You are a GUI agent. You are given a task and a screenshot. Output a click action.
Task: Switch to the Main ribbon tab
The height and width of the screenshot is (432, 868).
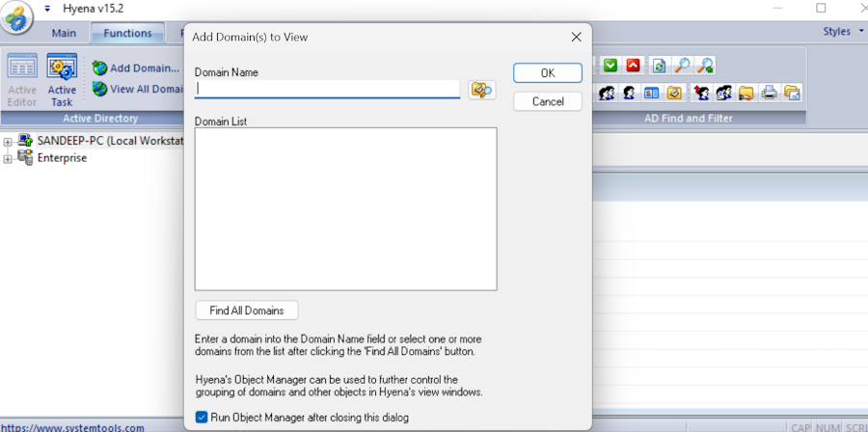[x=65, y=33]
